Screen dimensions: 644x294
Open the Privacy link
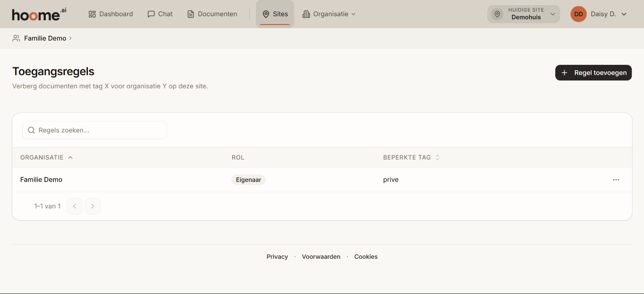click(277, 257)
